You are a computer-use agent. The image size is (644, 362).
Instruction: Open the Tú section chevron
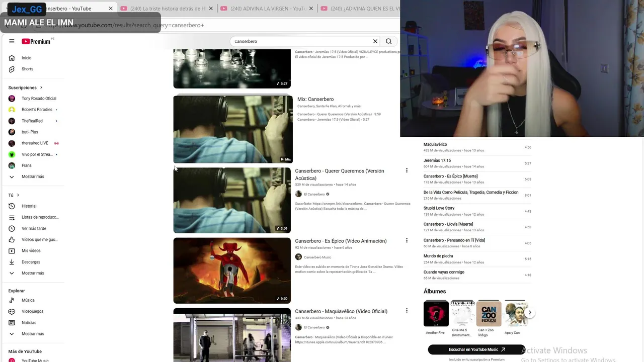[x=18, y=195]
